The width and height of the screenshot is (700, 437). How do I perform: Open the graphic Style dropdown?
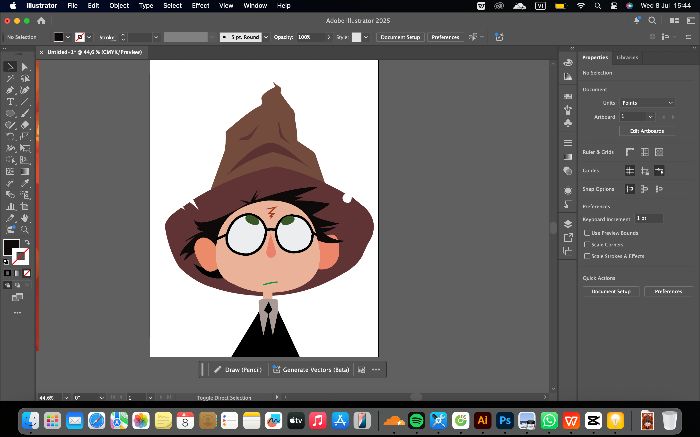pyautogui.click(x=366, y=37)
